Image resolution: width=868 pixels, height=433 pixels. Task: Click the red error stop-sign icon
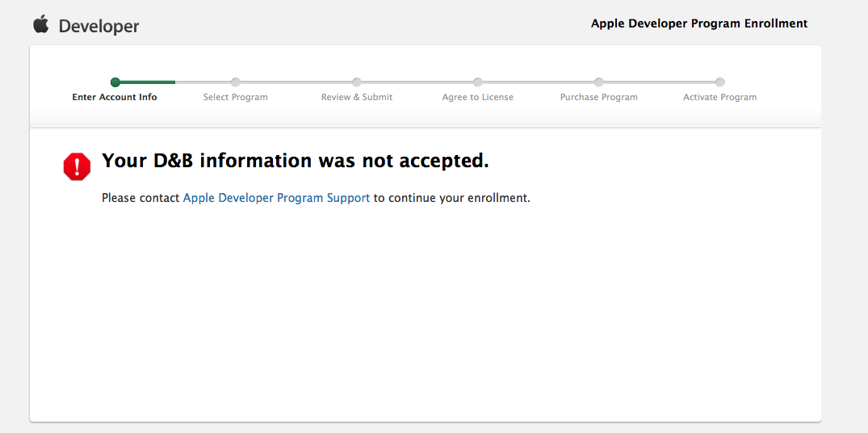[77, 166]
